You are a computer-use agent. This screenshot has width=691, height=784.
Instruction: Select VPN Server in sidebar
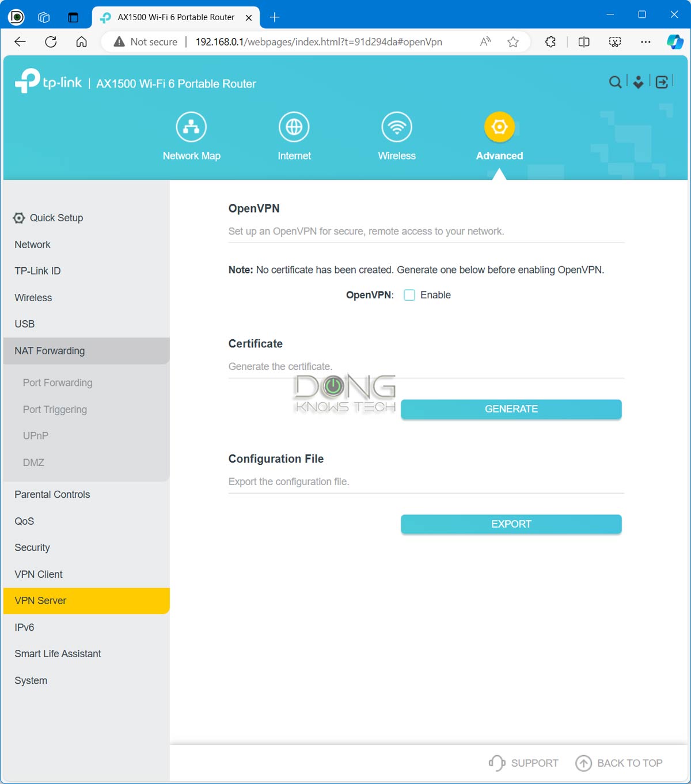(x=86, y=601)
